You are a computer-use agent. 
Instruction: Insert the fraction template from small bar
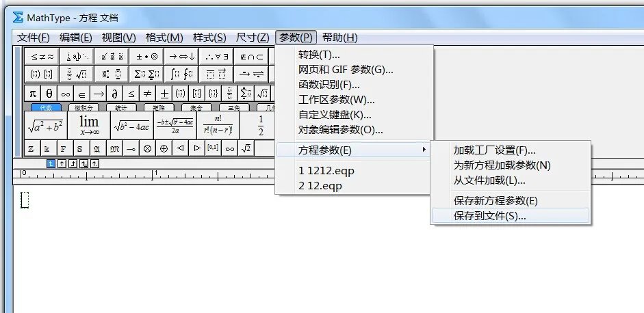(229, 94)
